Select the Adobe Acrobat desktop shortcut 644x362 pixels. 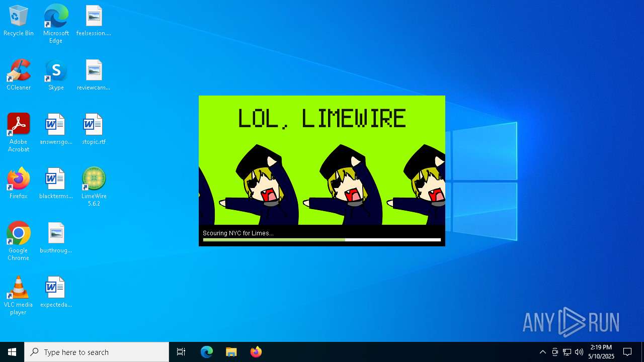19,133
